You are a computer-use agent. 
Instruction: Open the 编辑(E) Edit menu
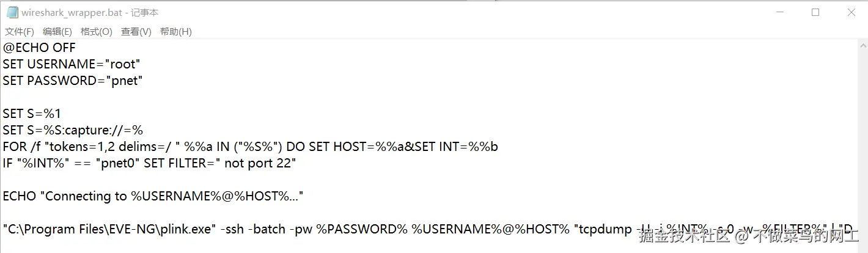click(x=57, y=32)
